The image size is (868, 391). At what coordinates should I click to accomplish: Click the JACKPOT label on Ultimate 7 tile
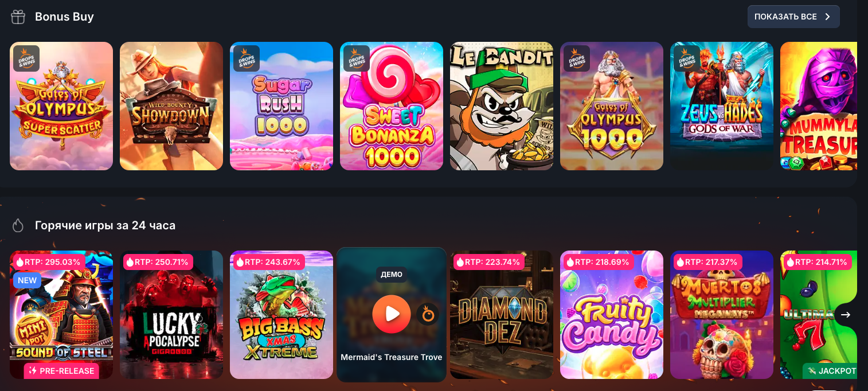click(x=830, y=371)
